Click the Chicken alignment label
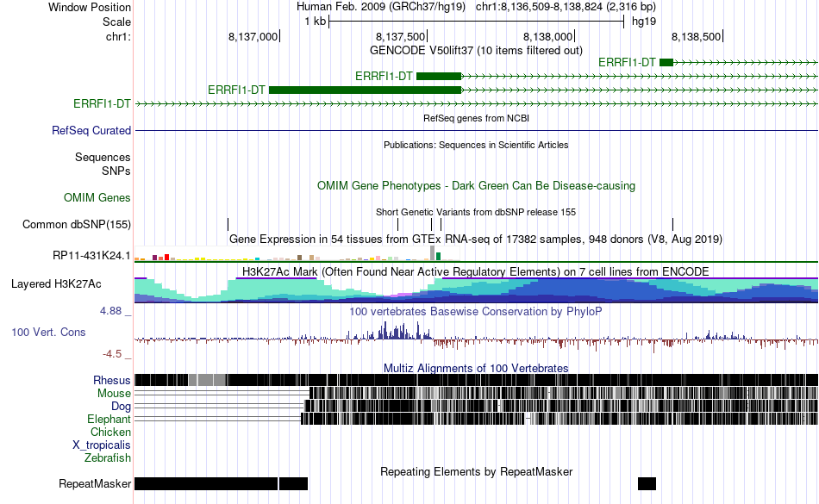 pos(110,432)
